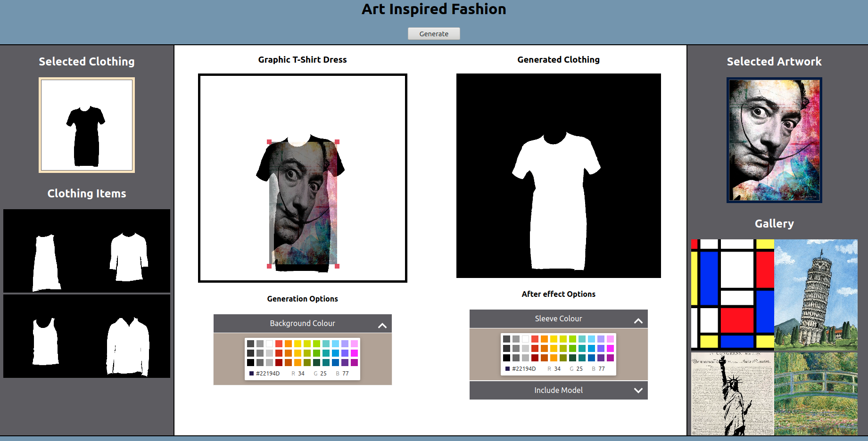Click current colour preview square in Background Colour picker
The height and width of the screenshot is (441, 868).
tap(251, 373)
